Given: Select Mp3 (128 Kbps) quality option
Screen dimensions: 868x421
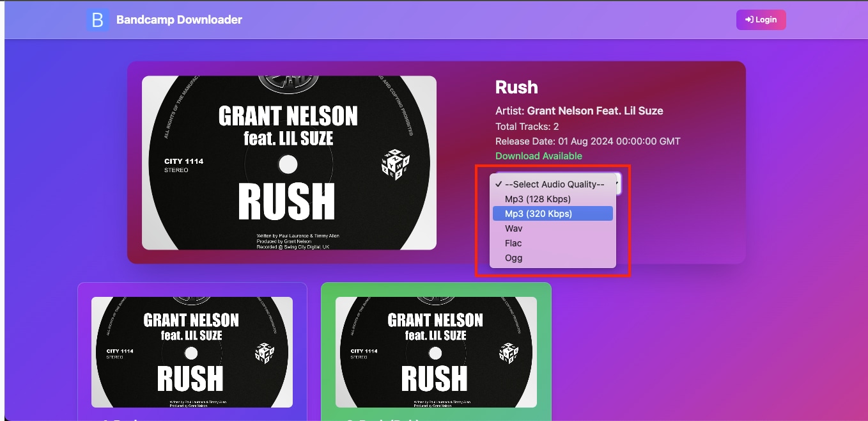Looking at the screenshot, I should [x=553, y=199].
